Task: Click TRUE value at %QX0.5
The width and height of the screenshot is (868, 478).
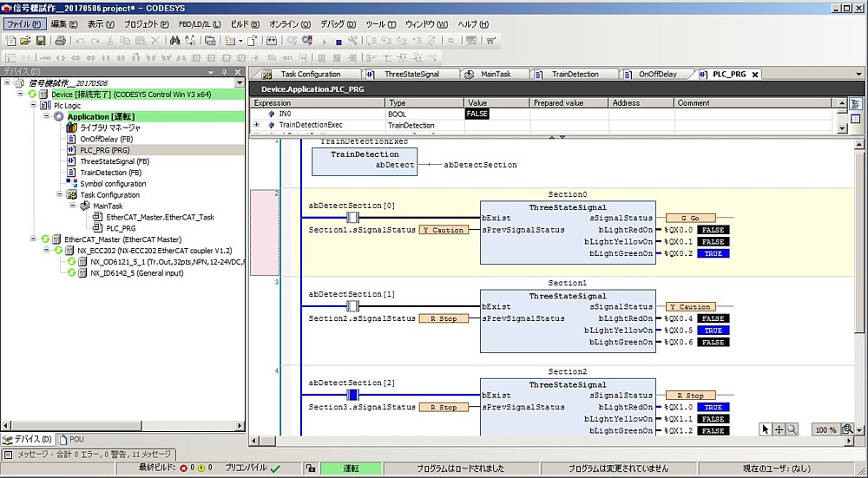Action: point(713,331)
